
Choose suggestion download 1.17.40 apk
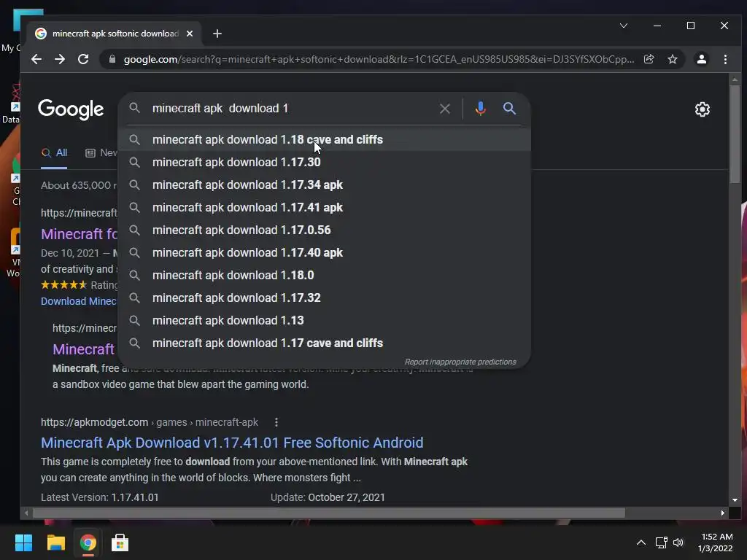coord(325,253)
